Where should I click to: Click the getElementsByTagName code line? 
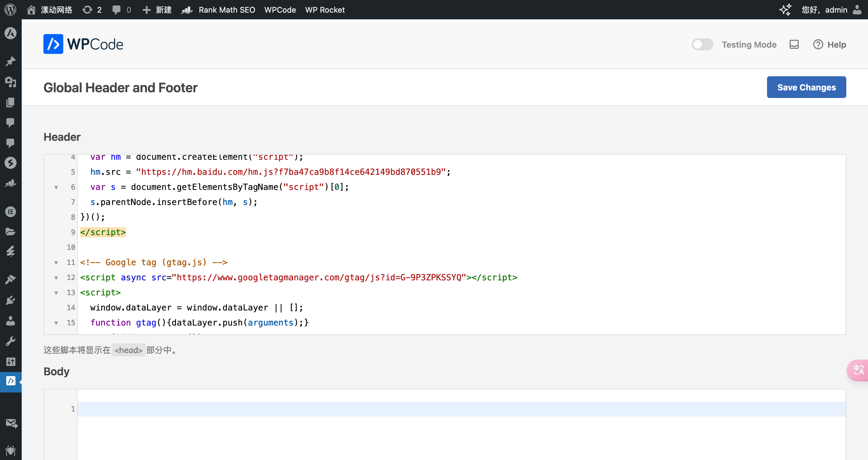pyautogui.click(x=219, y=187)
